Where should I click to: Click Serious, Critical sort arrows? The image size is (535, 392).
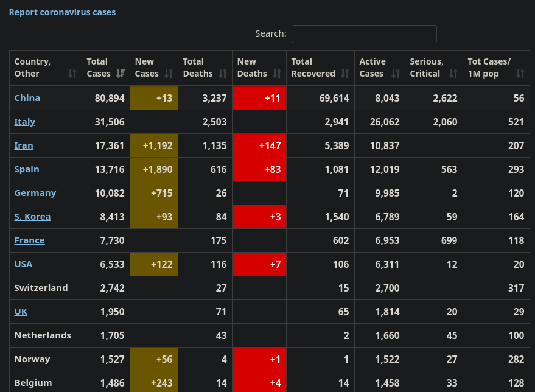[x=453, y=74]
